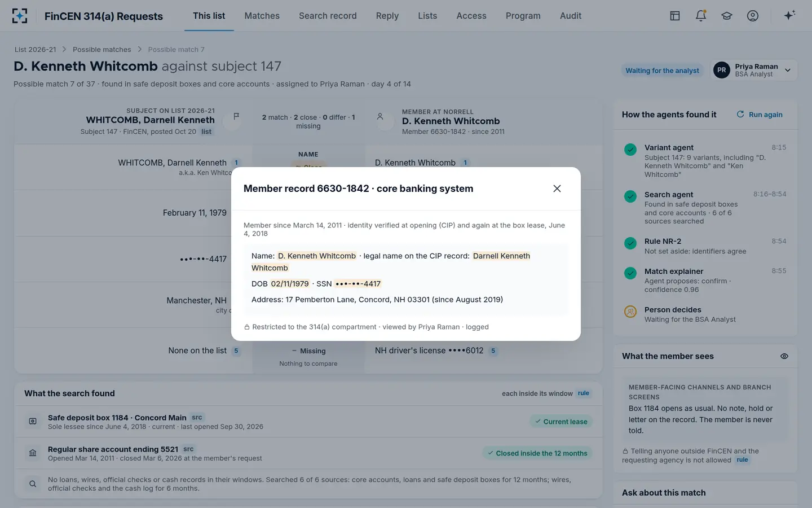Click the person icon beside Member at Norrell
This screenshot has width=812, height=508.
pos(380,116)
